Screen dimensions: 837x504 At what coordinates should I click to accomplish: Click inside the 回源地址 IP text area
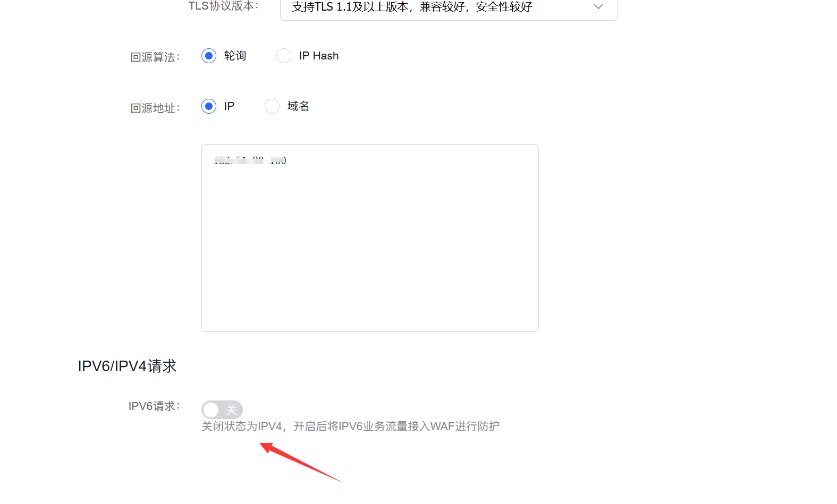tap(370, 238)
